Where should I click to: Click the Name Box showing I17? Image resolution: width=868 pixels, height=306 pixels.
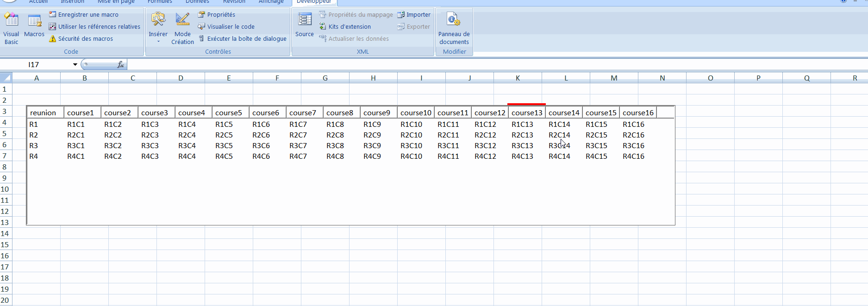[36, 64]
